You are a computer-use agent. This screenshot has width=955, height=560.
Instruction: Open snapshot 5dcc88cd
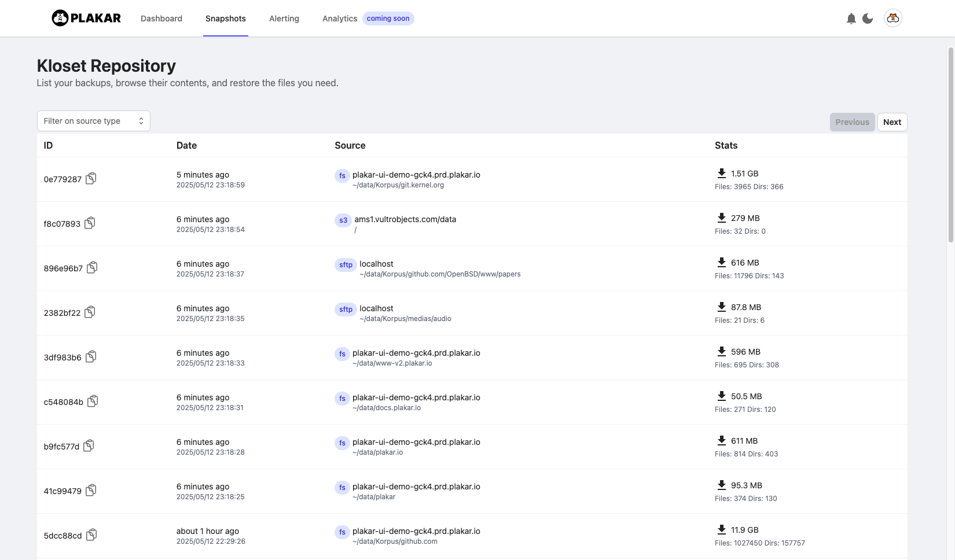[63, 536]
